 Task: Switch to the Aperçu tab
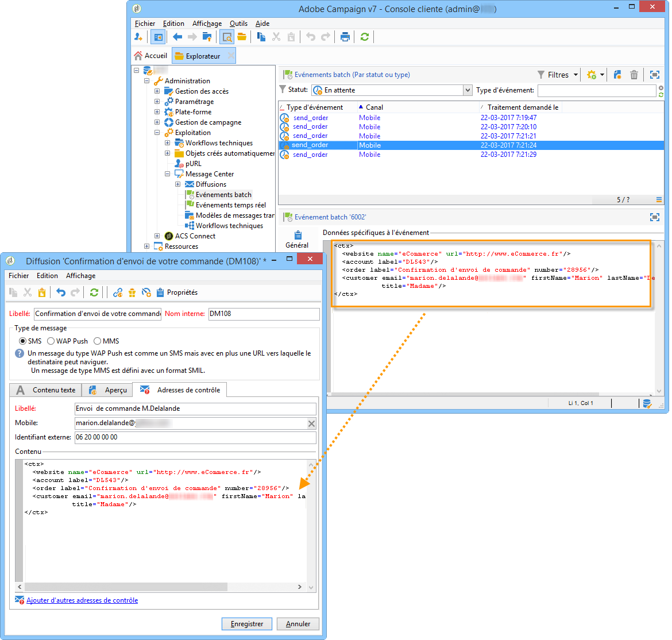(107, 390)
